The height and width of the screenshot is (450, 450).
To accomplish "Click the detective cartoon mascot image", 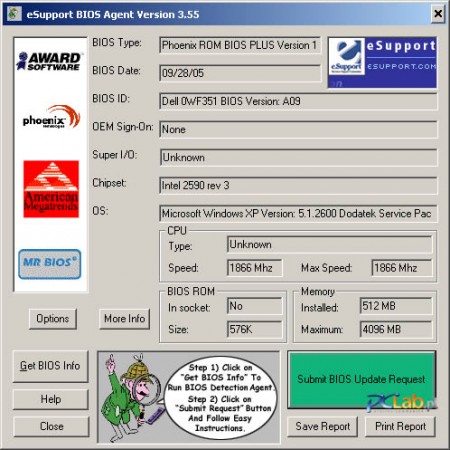I will [x=132, y=397].
